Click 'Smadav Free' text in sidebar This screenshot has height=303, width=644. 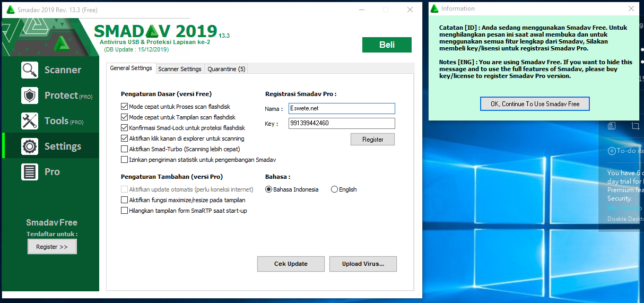pyautogui.click(x=52, y=222)
